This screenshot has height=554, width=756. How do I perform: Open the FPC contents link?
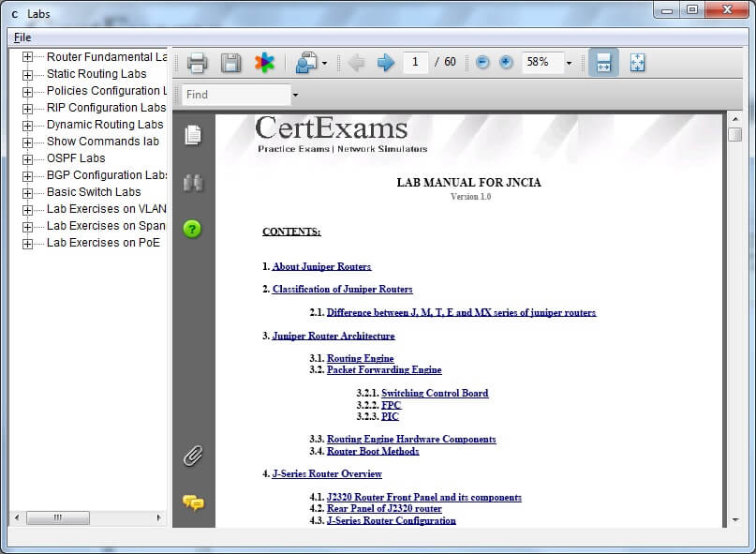click(391, 405)
